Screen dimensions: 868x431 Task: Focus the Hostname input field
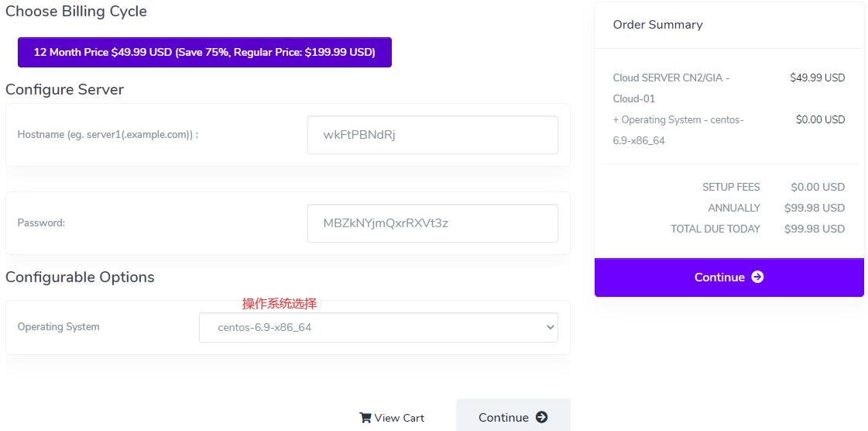[433, 135]
